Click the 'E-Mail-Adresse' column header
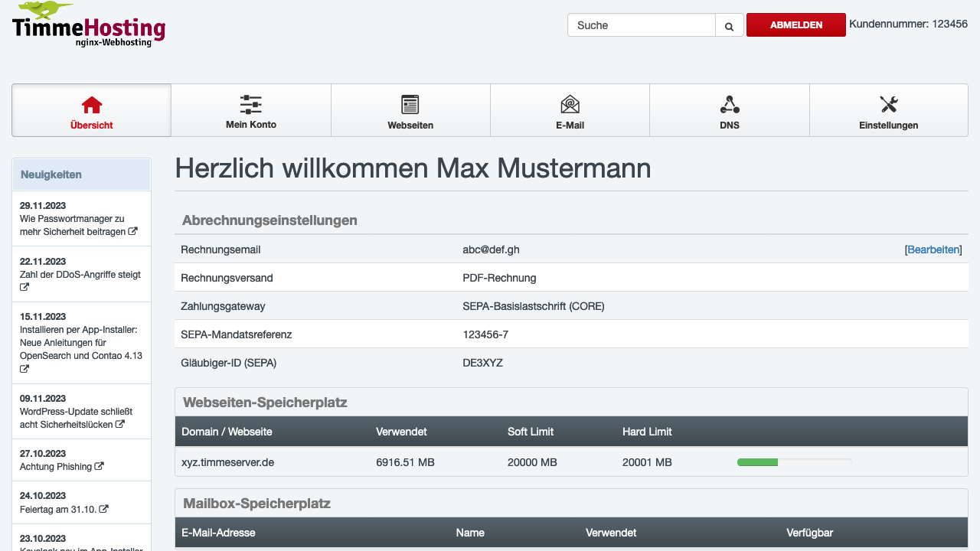980x551 pixels. click(218, 533)
